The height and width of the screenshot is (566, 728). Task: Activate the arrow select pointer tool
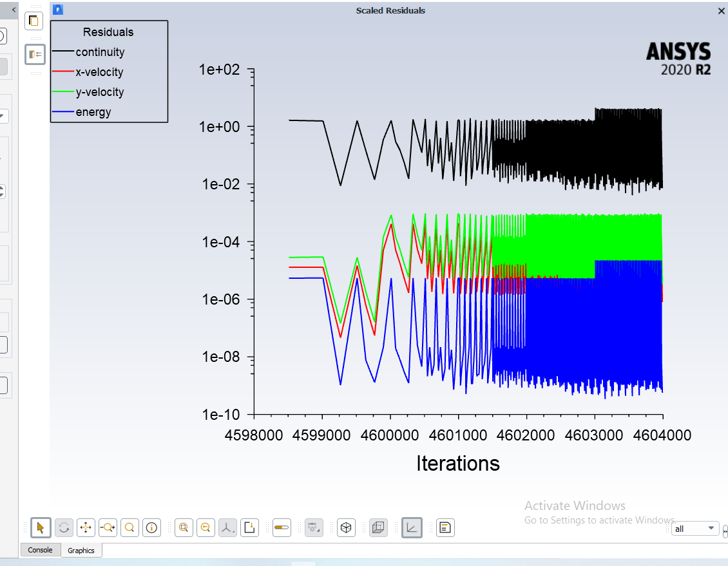(x=41, y=528)
